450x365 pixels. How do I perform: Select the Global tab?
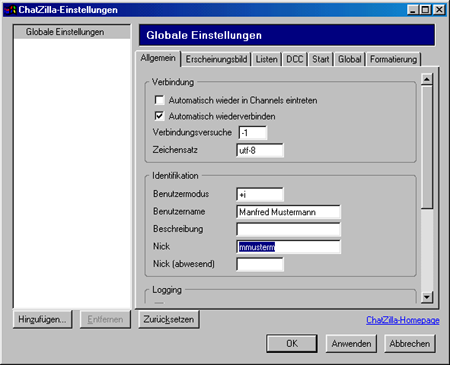pyautogui.click(x=350, y=59)
